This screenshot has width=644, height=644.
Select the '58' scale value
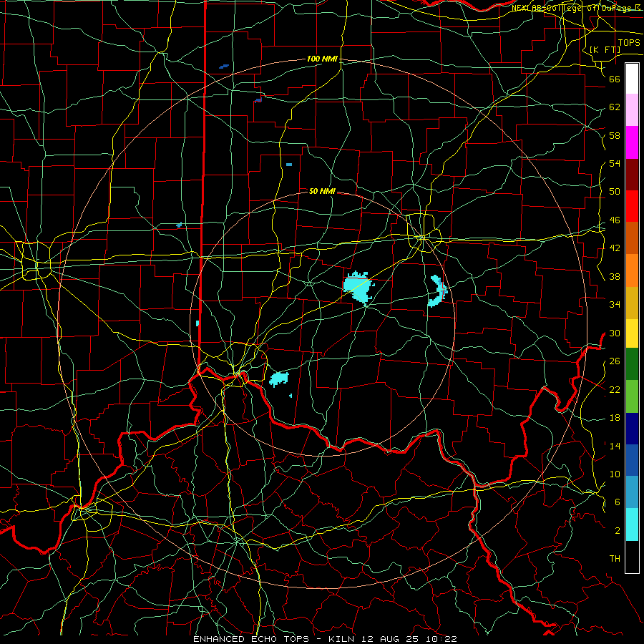pyautogui.click(x=615, y=135)
